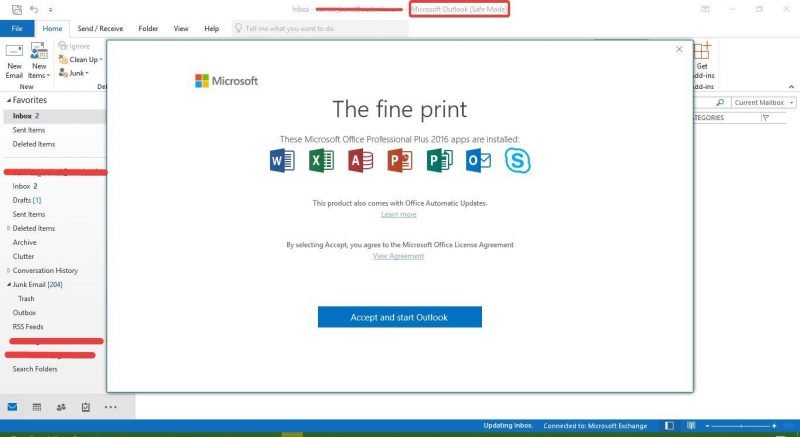Open Calendar view in navigation bar
Screen dimensions: 800x437
pos(37,407)
